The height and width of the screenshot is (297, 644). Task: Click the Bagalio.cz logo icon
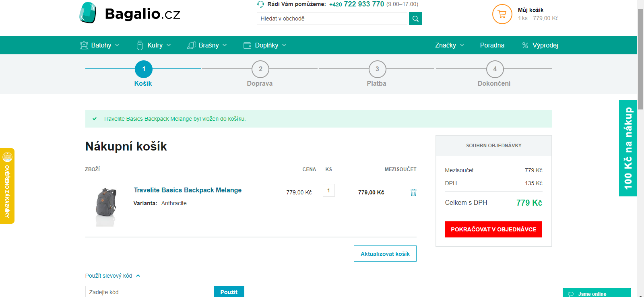[88, 13]
